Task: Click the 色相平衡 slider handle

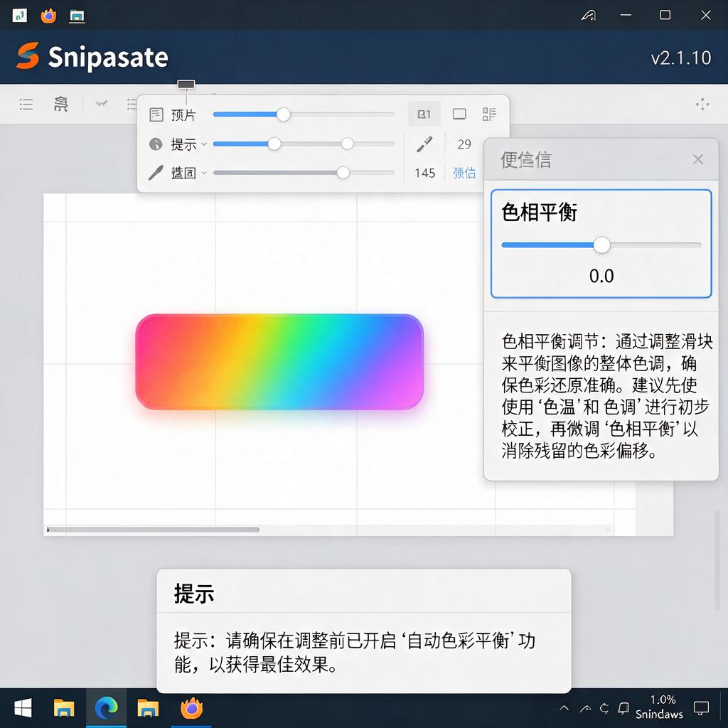Action: (601, 245)
